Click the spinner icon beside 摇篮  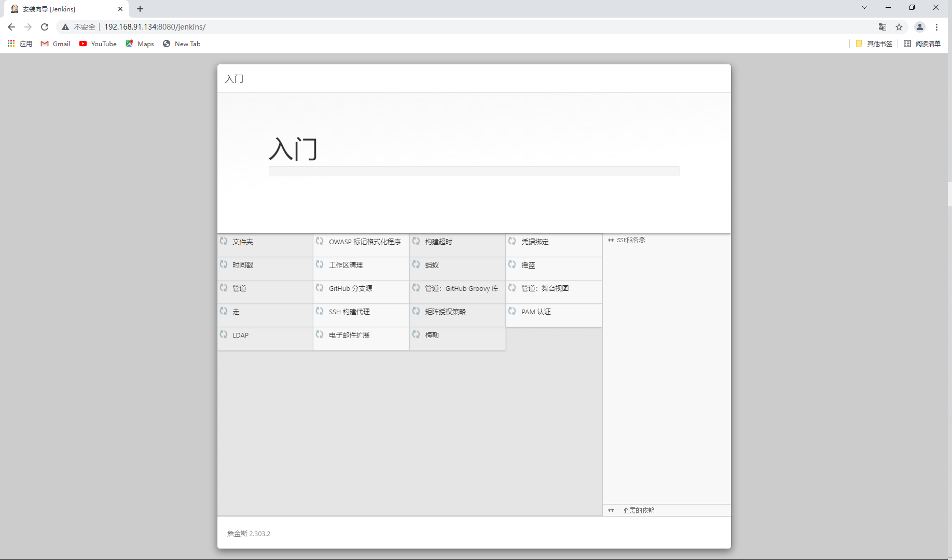[512, 264]
